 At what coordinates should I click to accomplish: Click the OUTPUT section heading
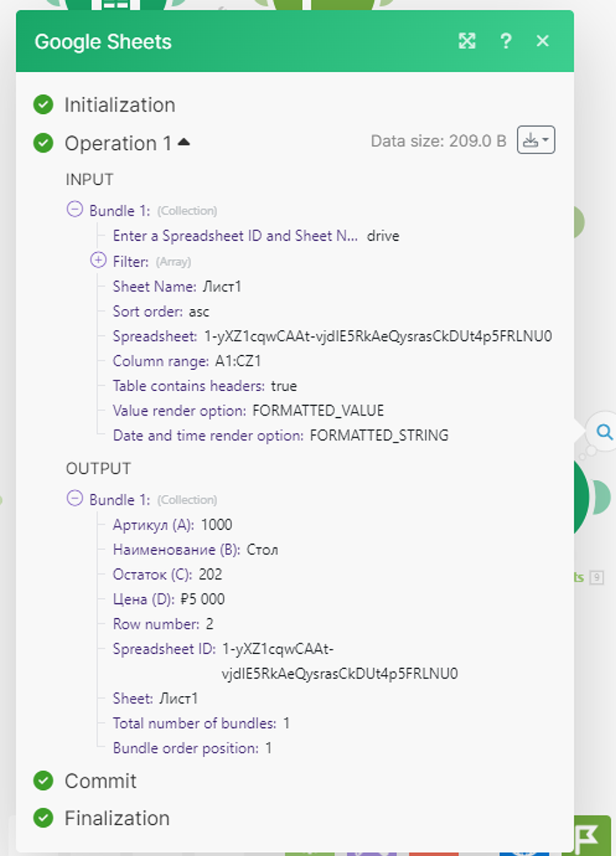98,468
